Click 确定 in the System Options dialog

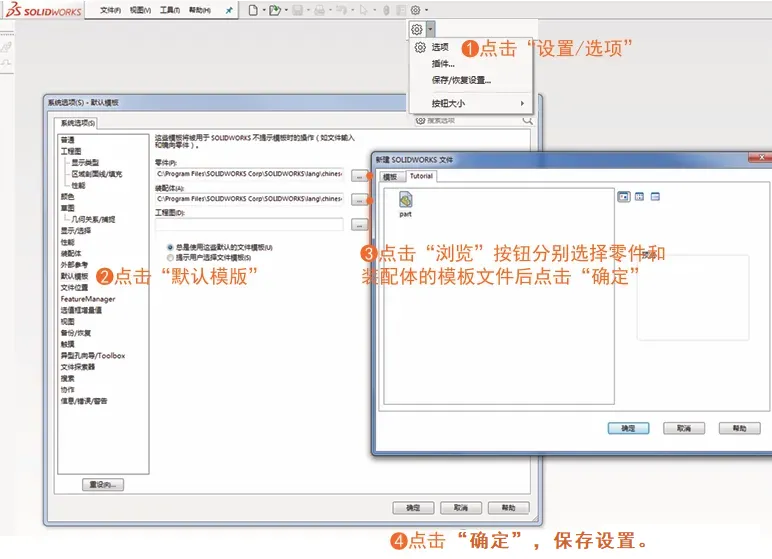click(414, 508)
